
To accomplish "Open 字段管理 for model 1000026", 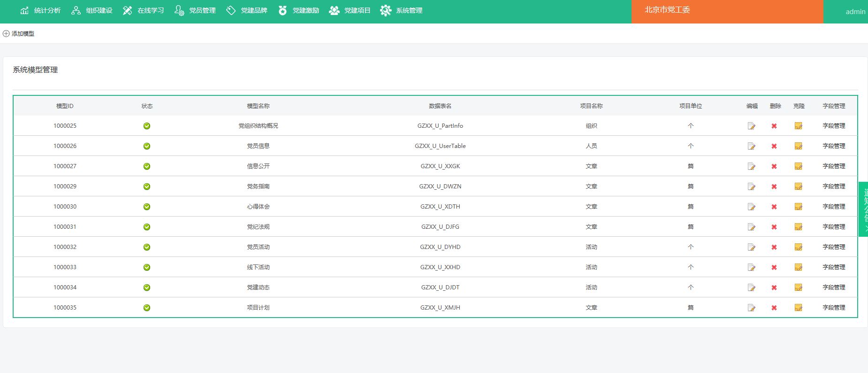I will pos(833,146).
